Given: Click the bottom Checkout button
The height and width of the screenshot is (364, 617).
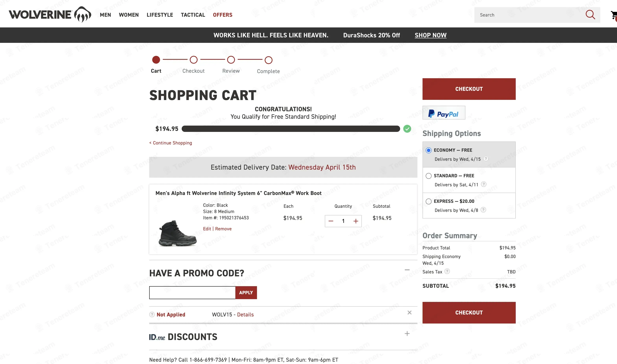Looking at the screenshot, I should [x=469, y=313].
